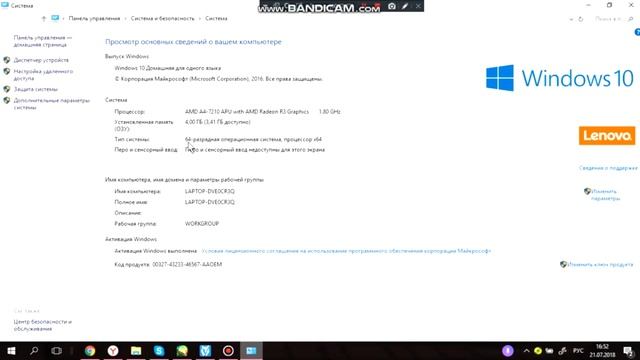Close the Bandicam recording bar

(418, 6)
